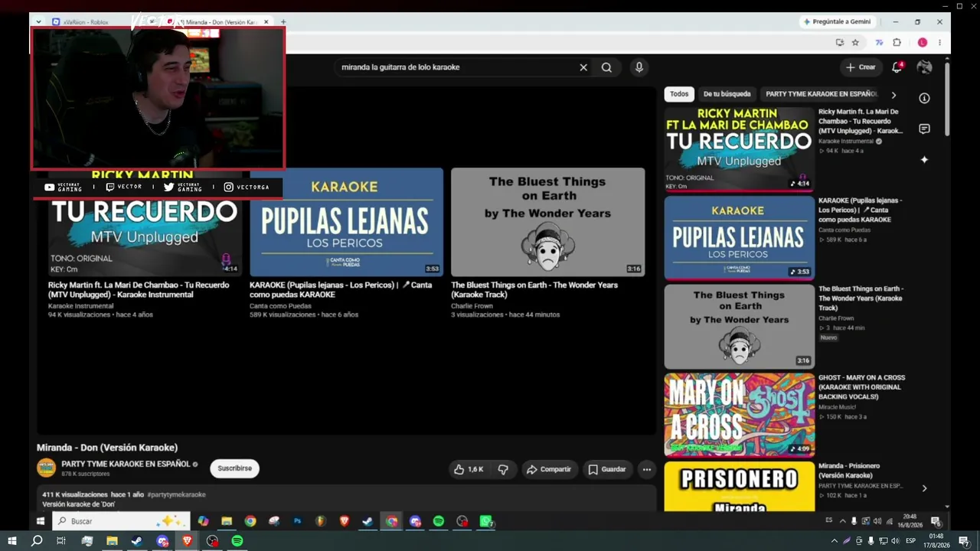The image size is (980, 551).
Task: Click the YouTube search magnifier button
Action: [606, 67]
